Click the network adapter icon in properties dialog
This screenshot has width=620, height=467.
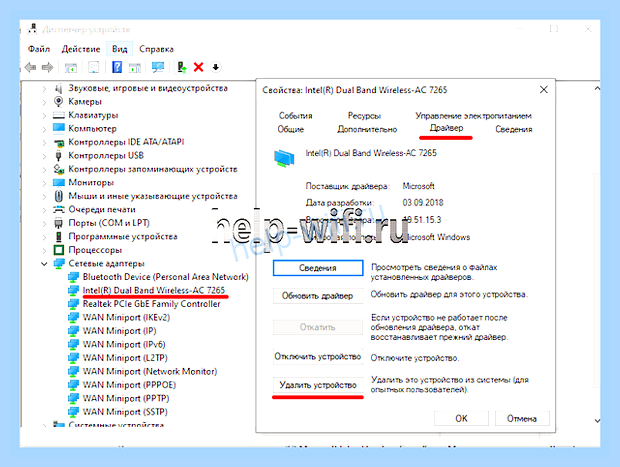[x=284, y=158]
